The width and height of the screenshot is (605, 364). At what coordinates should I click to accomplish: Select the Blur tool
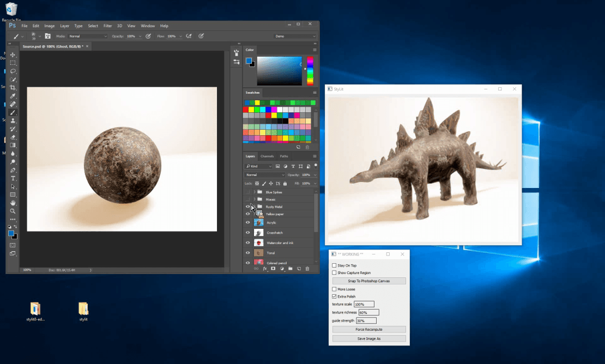tap(13, 154)
